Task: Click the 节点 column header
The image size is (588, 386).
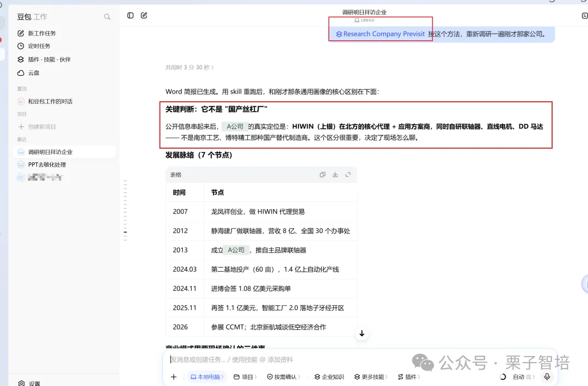Action: click(x=217, y=192)
